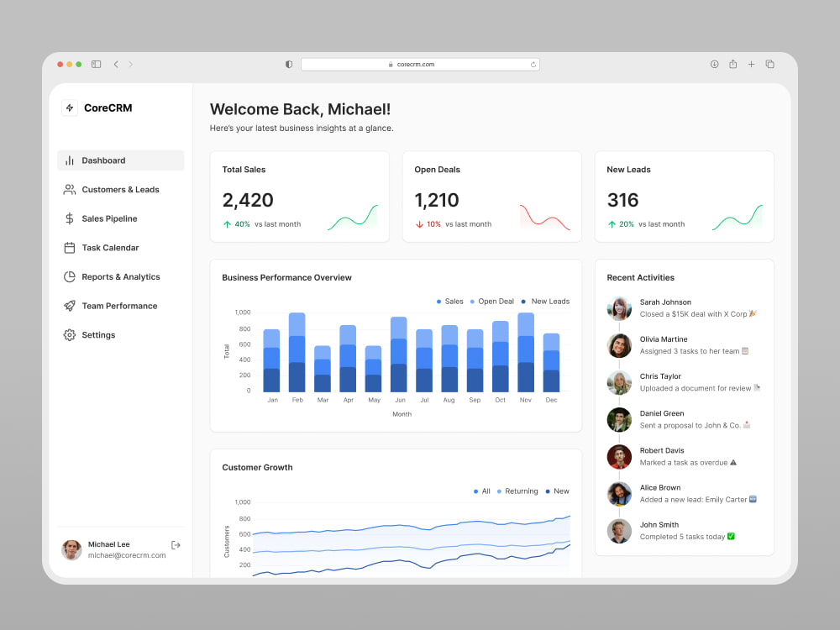Click Chris Taylor's avatar
The image size is (840, 630).
pos(619,382)
